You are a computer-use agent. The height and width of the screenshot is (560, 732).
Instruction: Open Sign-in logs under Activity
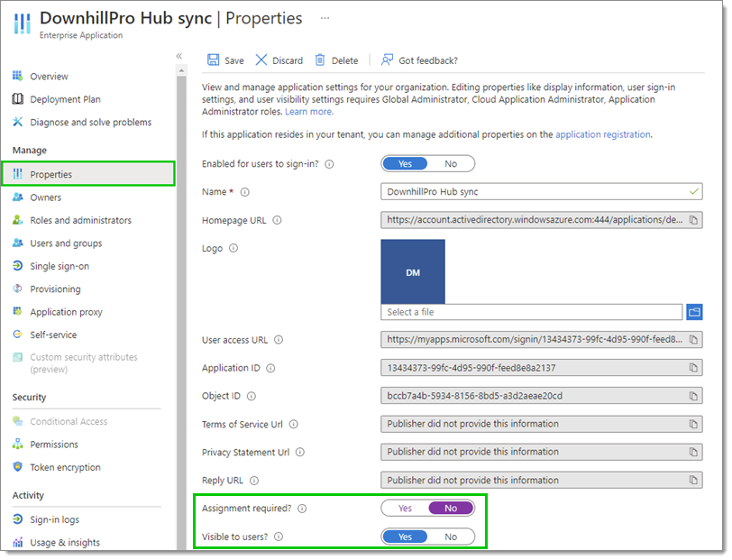click(x=54, y=519)
